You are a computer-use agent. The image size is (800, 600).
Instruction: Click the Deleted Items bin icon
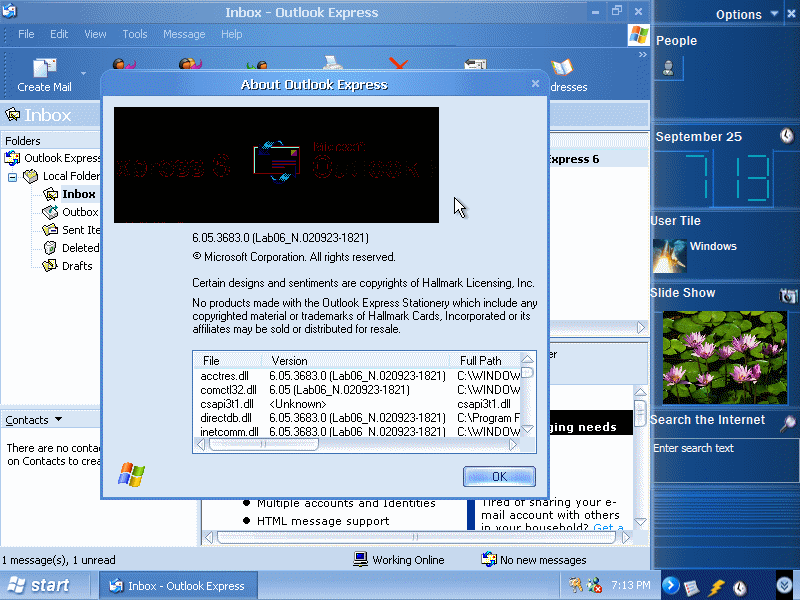pos(50,248)
